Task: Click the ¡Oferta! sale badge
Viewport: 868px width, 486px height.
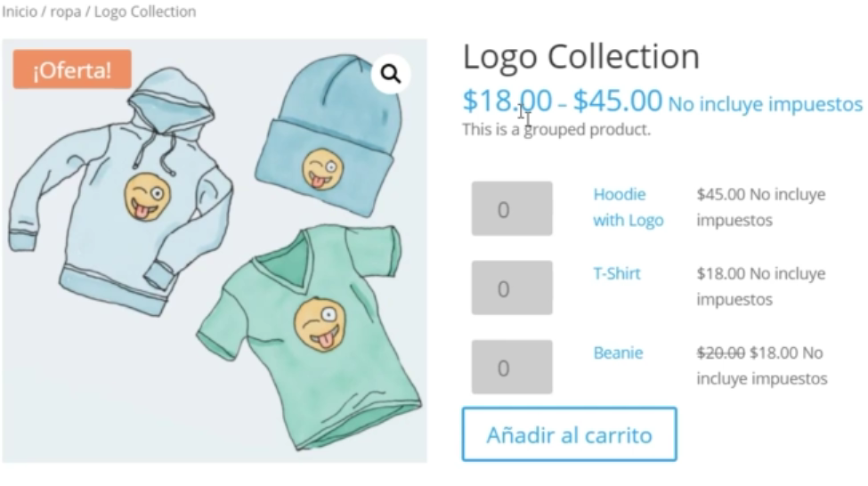Action: (x=72, y=69)
